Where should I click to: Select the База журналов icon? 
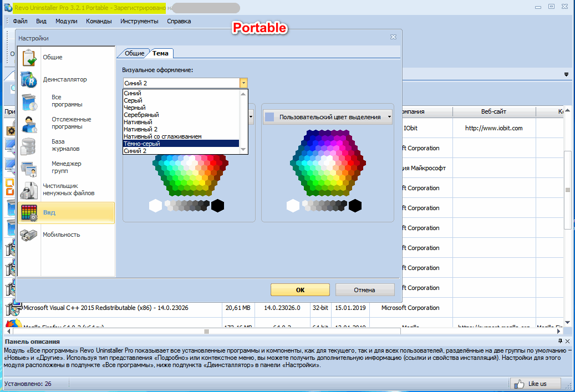click(x=29, y=146)
